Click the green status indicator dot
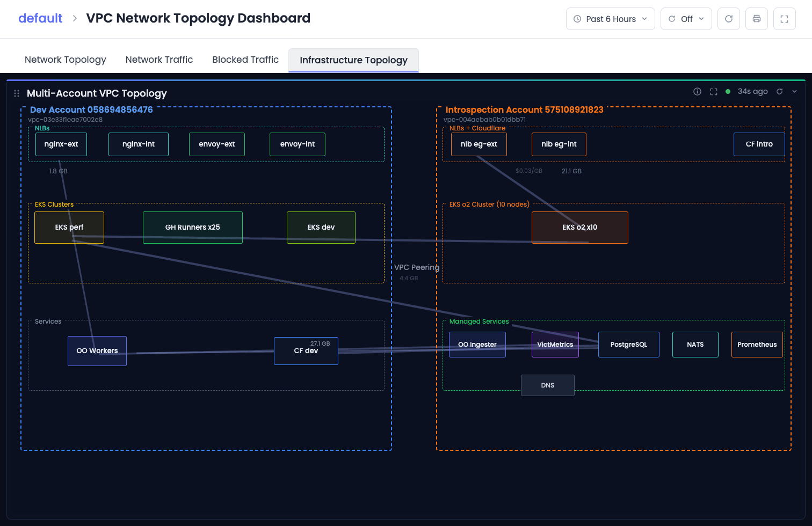812x526 pixels. (728, 92)
